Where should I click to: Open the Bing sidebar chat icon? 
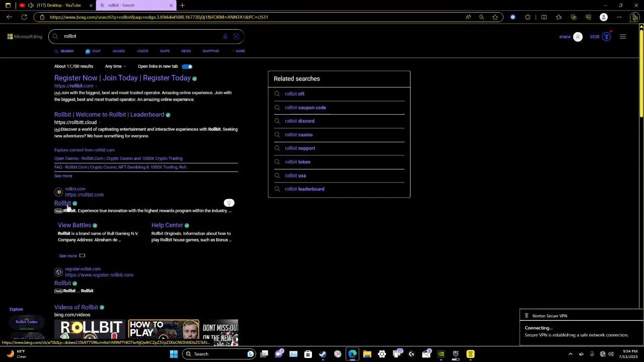click(x=635, y=17)
